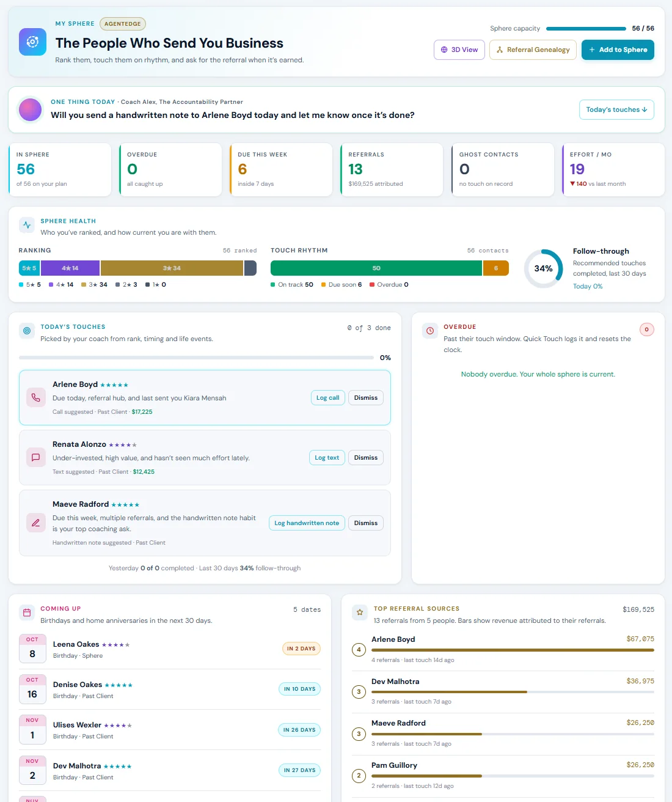Click the My Sphere app logo icon
Viewport: 672px width, 802px height.
[x=32, y=42]
